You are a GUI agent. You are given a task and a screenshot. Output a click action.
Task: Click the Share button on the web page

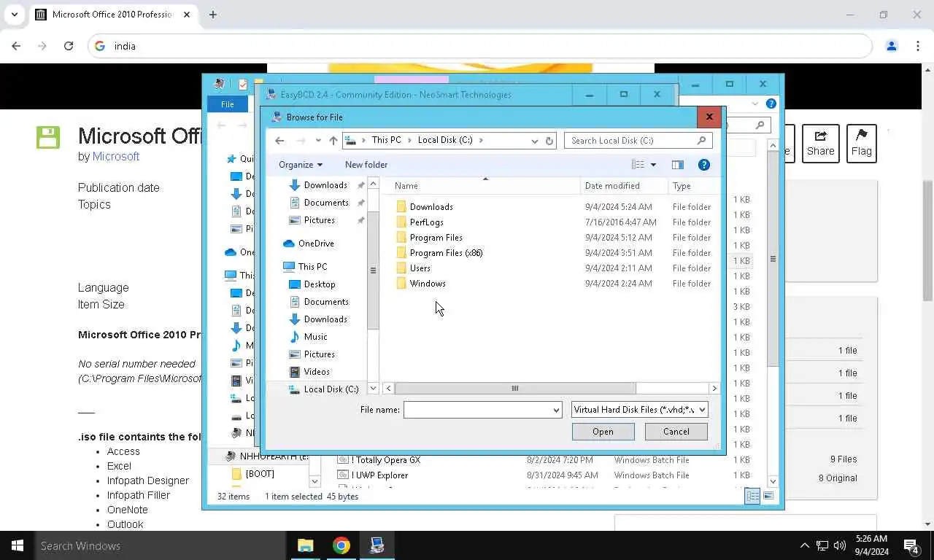[820, 144]
